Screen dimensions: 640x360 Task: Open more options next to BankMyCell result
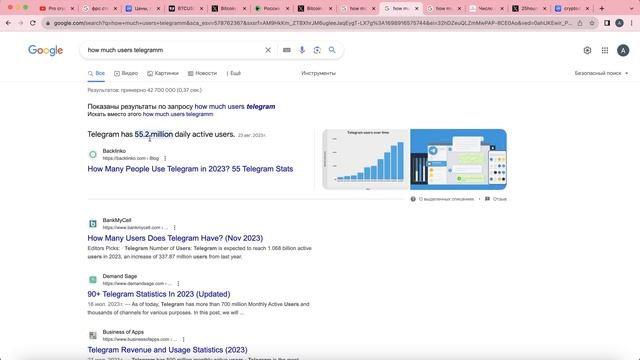point(174,228)
